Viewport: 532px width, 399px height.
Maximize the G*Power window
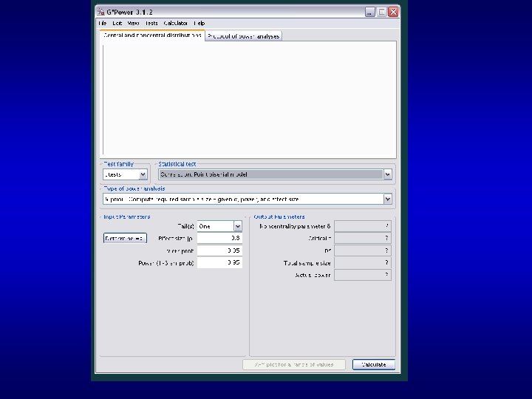(x=381, y=12)
